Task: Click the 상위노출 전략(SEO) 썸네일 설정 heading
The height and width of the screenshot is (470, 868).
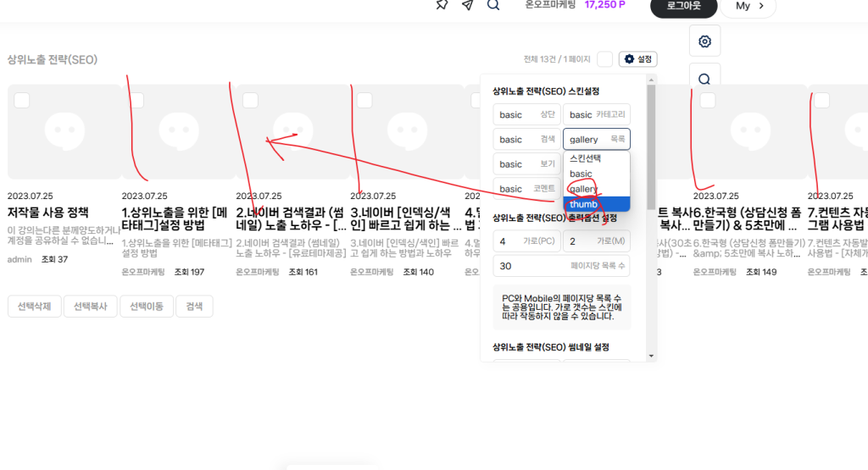Action: click(551, 347)
